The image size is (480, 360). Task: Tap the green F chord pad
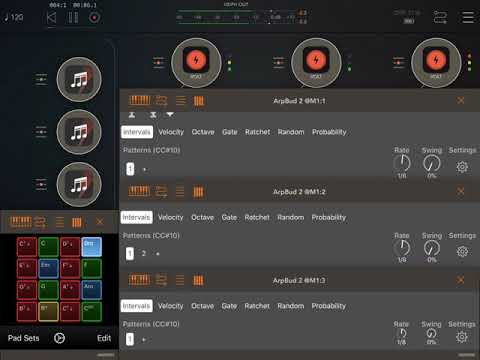click(92, 269)
